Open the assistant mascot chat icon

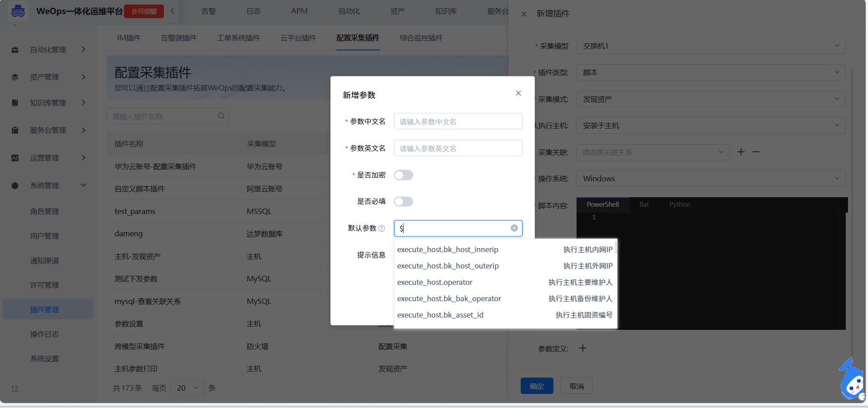pos(853,382)
